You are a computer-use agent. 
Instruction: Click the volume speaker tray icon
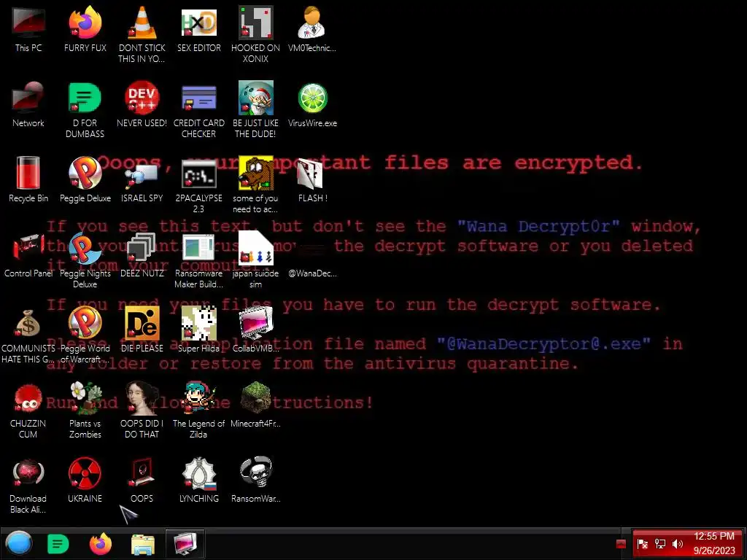point(678,544)
